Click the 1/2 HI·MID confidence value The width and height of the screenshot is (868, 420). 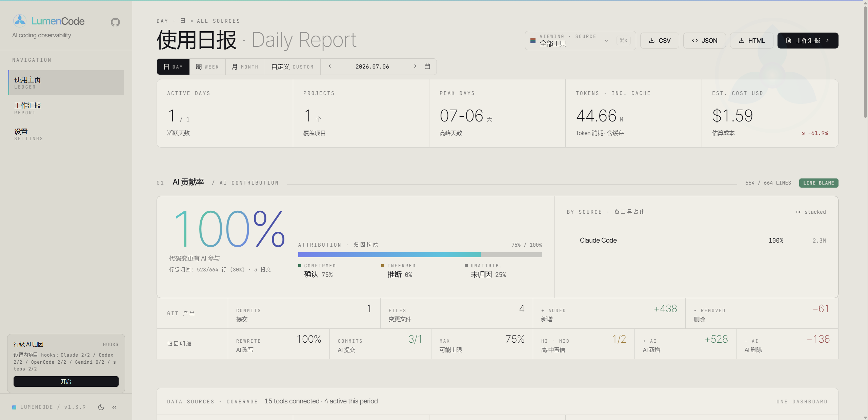click(x=619, y=339)
